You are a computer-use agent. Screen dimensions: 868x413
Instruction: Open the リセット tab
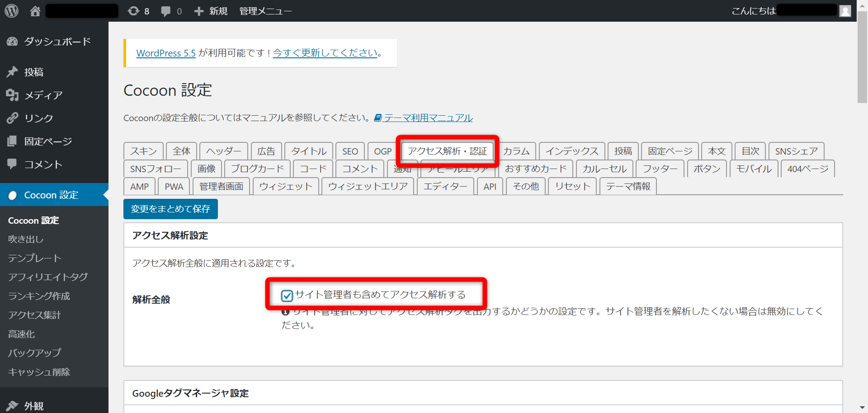572,186
